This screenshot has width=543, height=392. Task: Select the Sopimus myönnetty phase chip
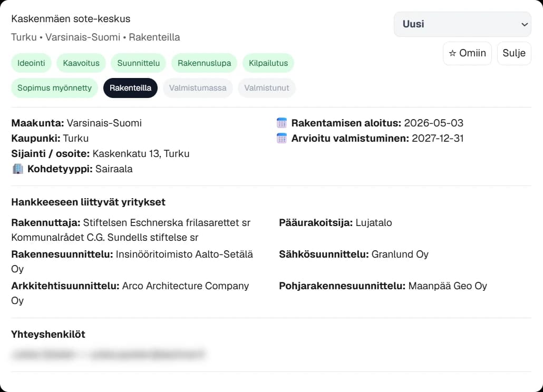coord(54,88)
